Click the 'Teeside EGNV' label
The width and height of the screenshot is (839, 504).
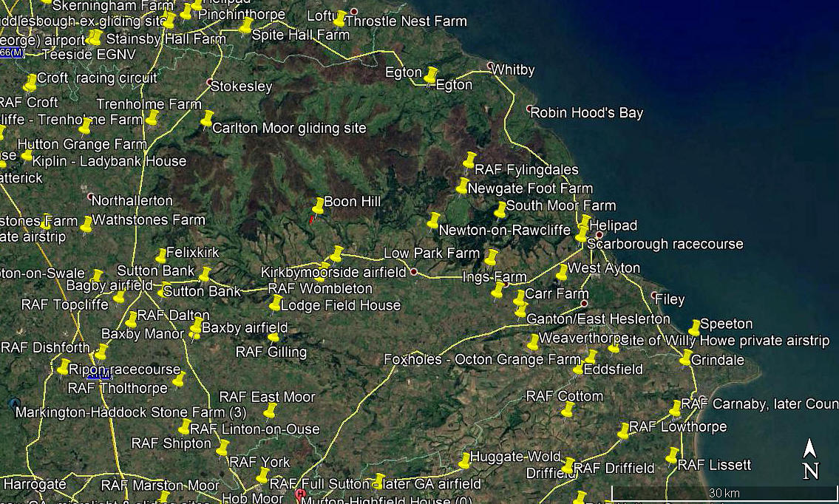click(89, 55)
